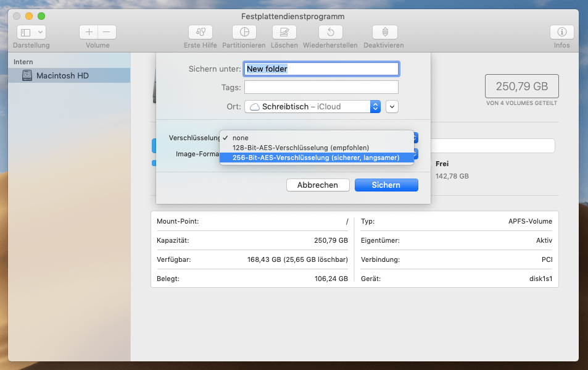The image size is (588, 370).
Task: Select the Wiederherstellen restore icon
Action: [x=331, y=32]
